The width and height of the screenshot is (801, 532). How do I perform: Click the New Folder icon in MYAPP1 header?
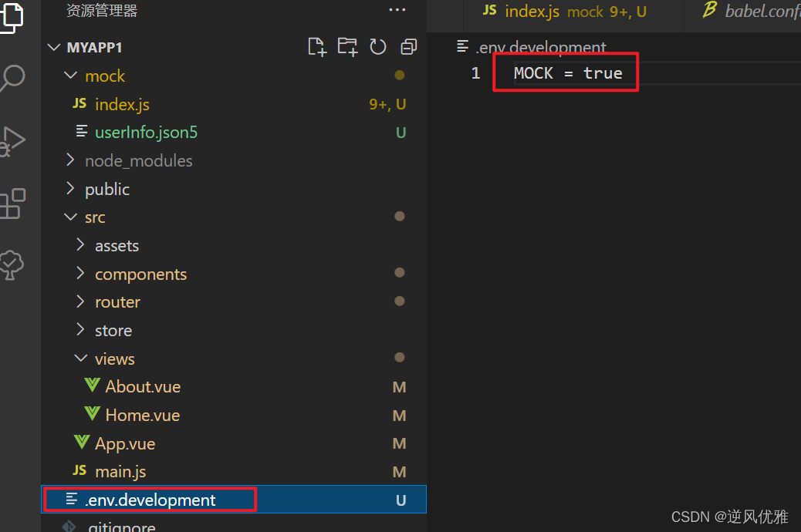tap(347, 47)
